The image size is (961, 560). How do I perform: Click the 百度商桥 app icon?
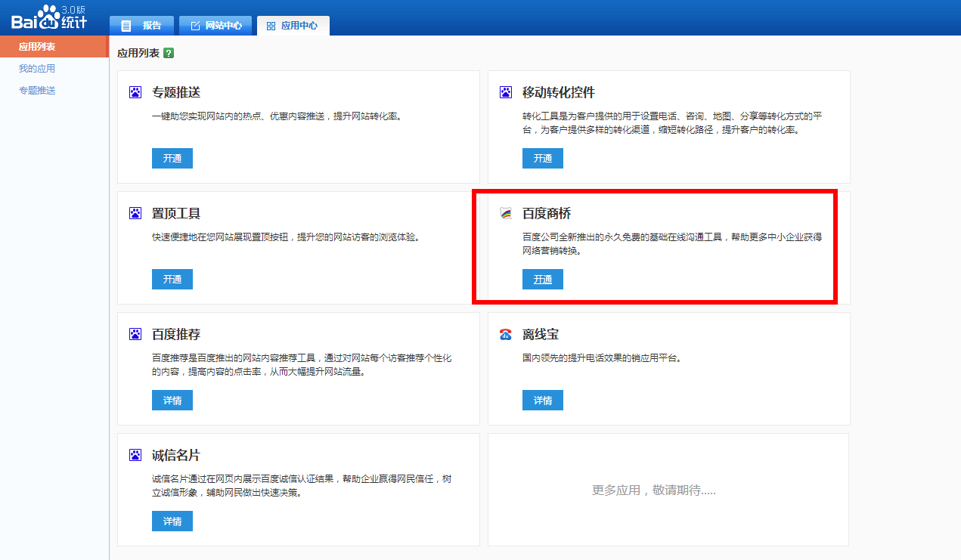[506, 214]
